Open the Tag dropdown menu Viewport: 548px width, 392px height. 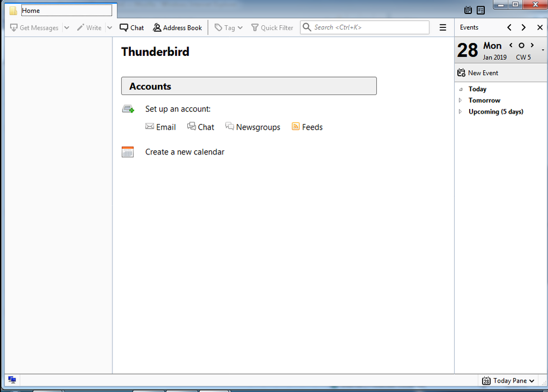pos(229,27)
